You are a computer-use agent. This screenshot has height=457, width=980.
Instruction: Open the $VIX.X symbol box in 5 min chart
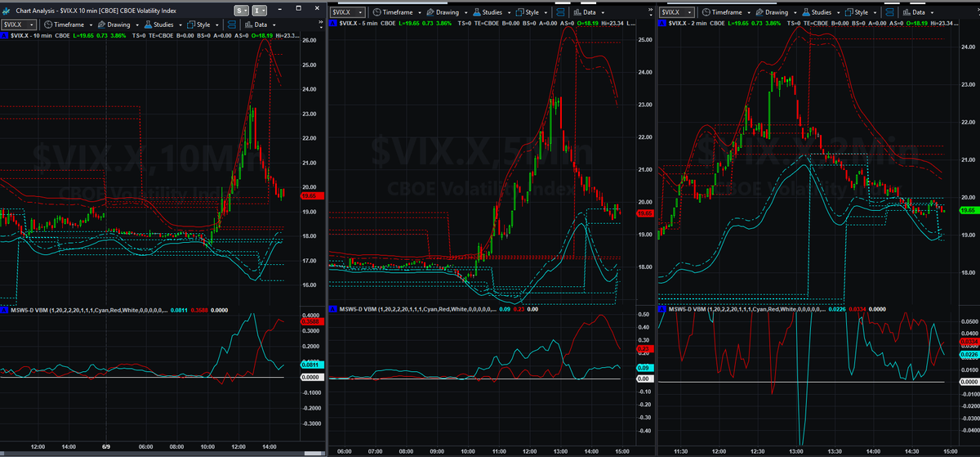[x=349, y=12]
